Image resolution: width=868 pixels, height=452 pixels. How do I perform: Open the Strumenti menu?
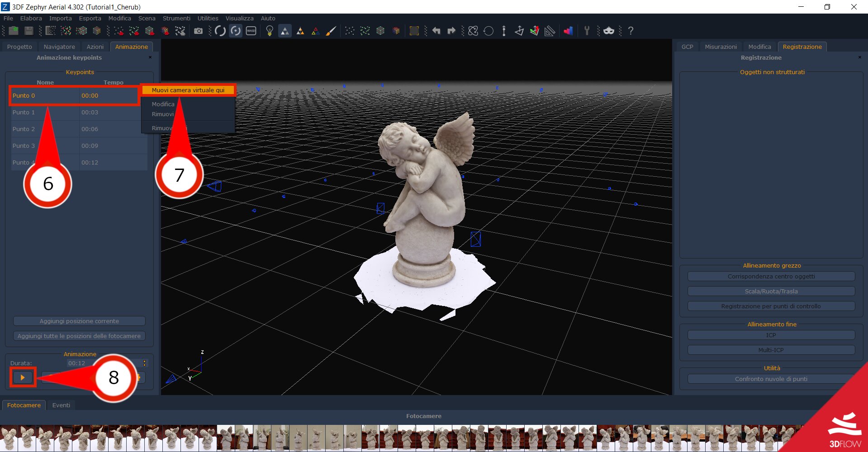(176, 18)
